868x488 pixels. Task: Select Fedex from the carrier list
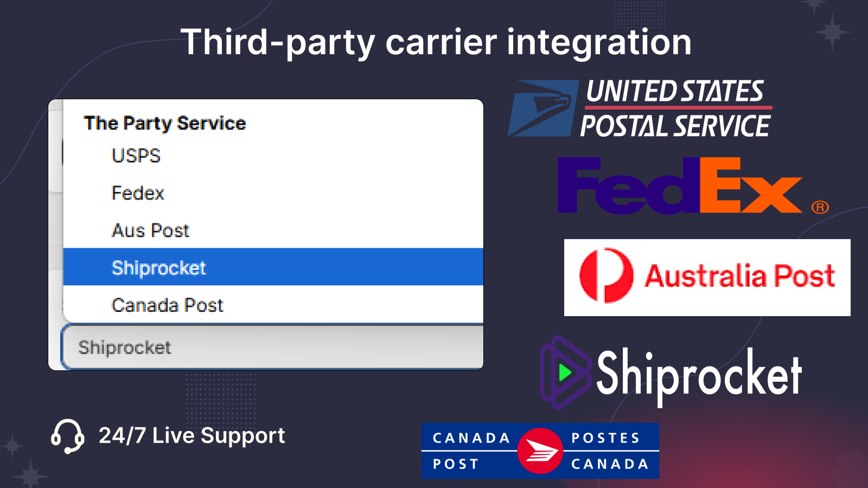coord(273,193)
